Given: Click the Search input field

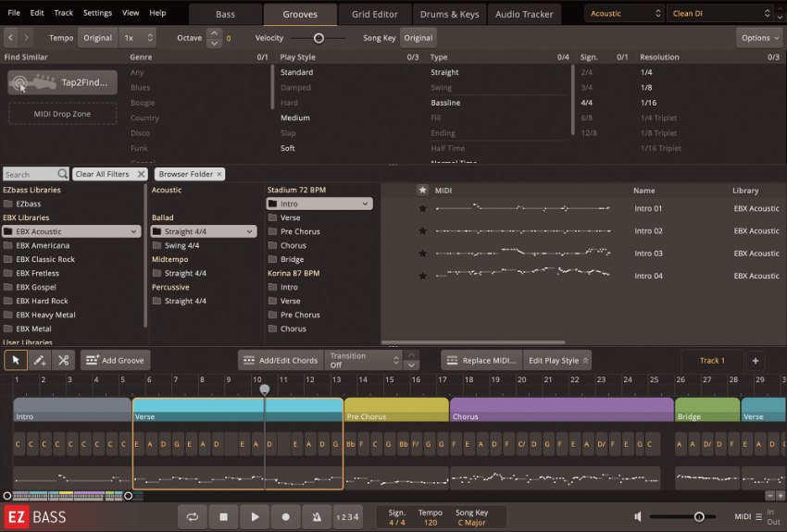Looking at the screenshot, I should [31, 174].
